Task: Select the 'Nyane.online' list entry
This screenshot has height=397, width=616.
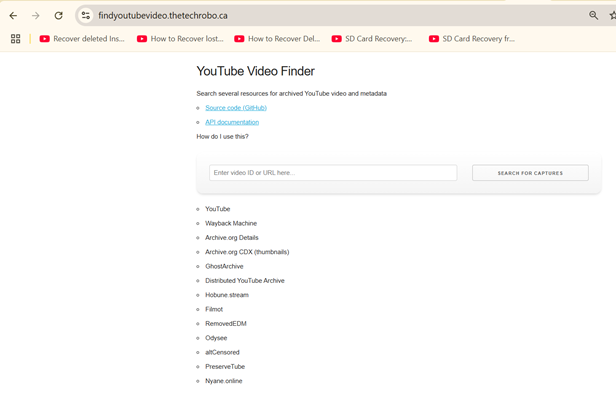Action: pyautogui.click(x=224, y=381)
